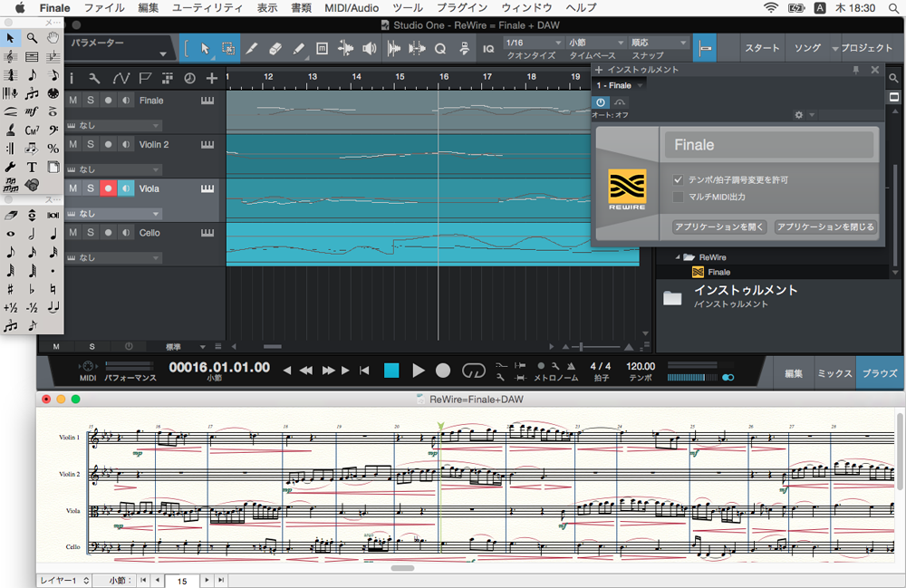This screenshot has width=906, height=588.
Task: Open the 1/16 quantize dropdown
Action: click(534, 43)
